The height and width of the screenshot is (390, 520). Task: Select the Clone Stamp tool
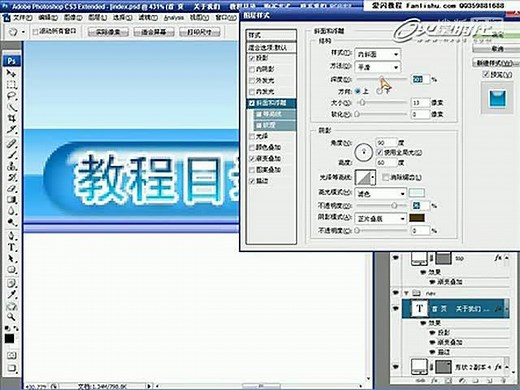[11, 166]
